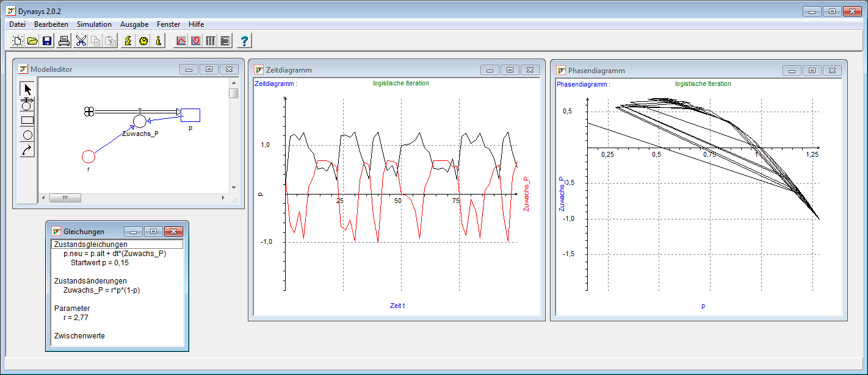
Task: Choose the curved connector arrow tool
Action: (x=27, y=149)
